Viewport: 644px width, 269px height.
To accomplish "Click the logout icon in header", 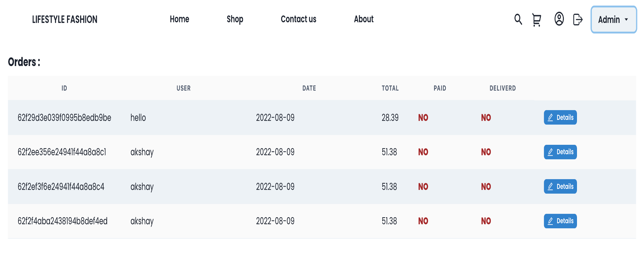I will click(x=578, y=20).
